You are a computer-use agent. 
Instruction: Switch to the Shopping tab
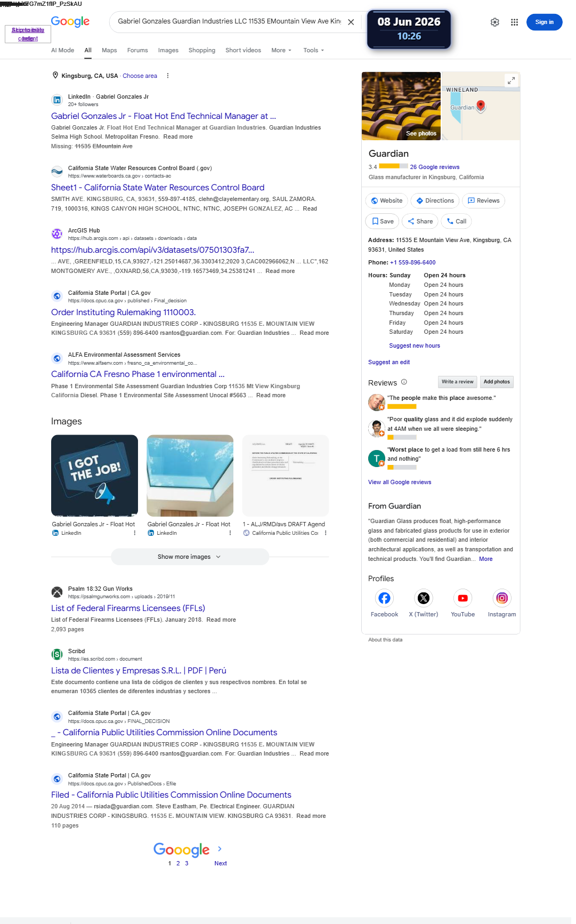coord(202,50)
